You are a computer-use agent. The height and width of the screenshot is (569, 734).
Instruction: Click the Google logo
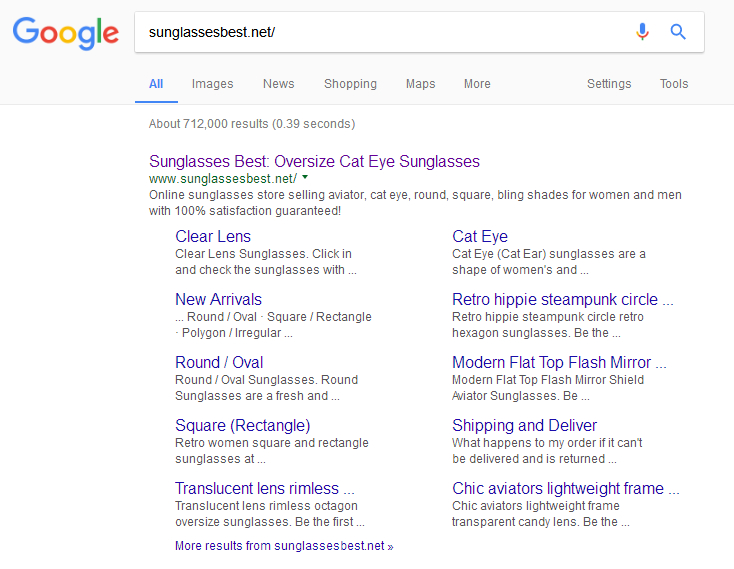coord(66,33)
